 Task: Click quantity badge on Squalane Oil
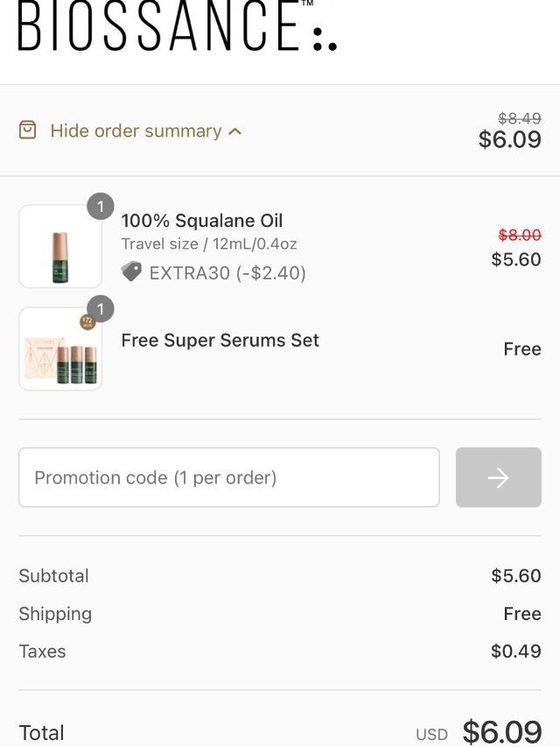101,207
